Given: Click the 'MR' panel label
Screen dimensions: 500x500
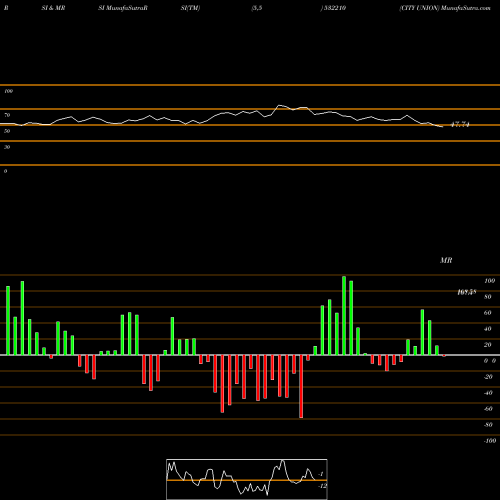Looking at the screenshot, I should (x=446, y=260).
